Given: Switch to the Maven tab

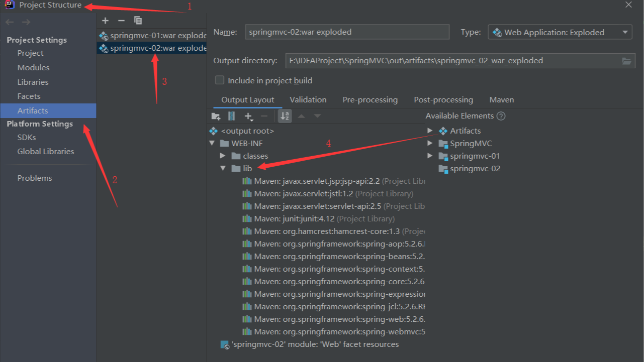Looking at the screenshot, I should click(502, 100).
